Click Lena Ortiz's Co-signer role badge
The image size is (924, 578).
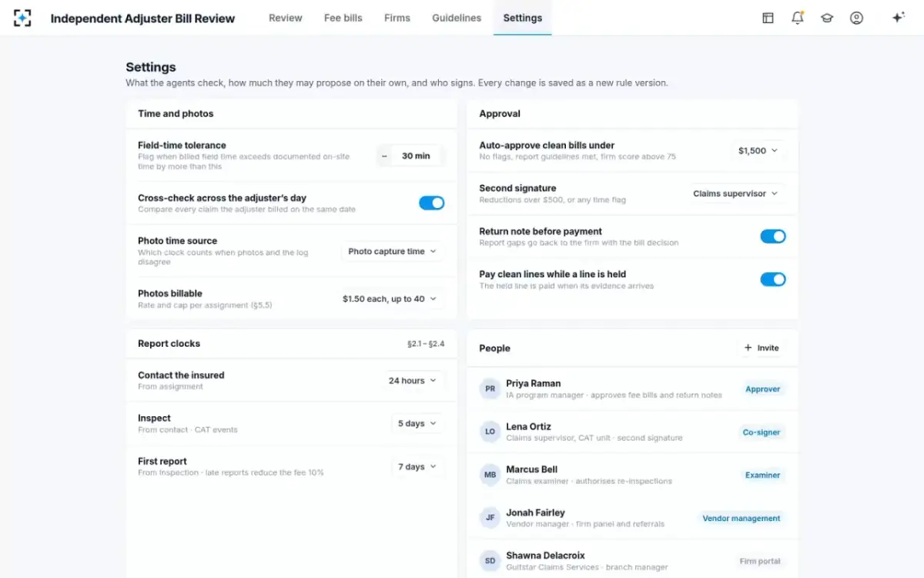[x=762, y=432]
